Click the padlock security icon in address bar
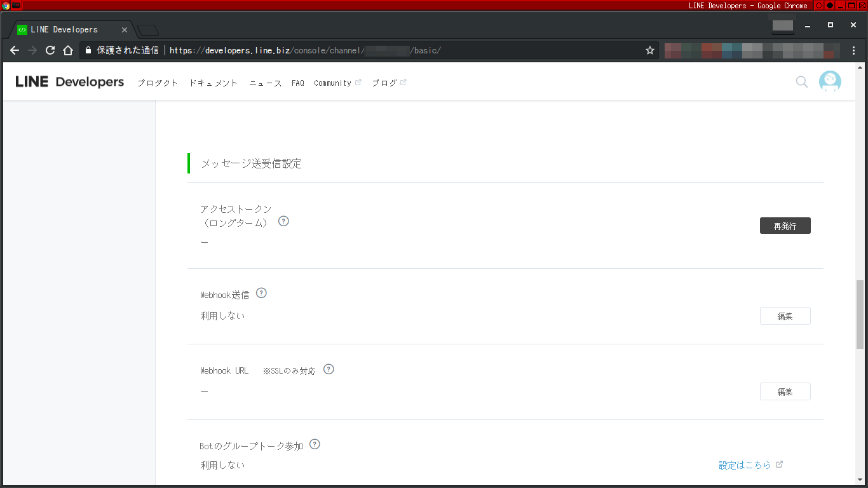This screenshot has height=488, width=868. 88,50
